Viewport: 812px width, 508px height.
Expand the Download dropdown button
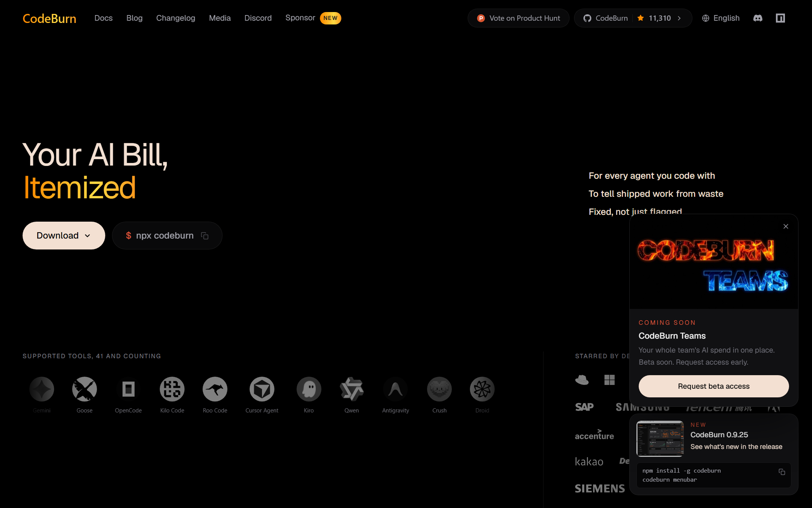[64, 236]
